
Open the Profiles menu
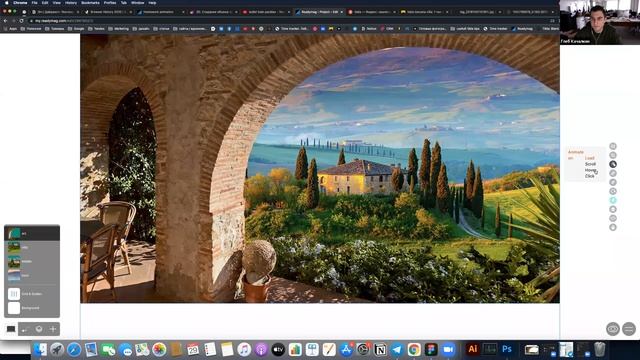point(110,3)
